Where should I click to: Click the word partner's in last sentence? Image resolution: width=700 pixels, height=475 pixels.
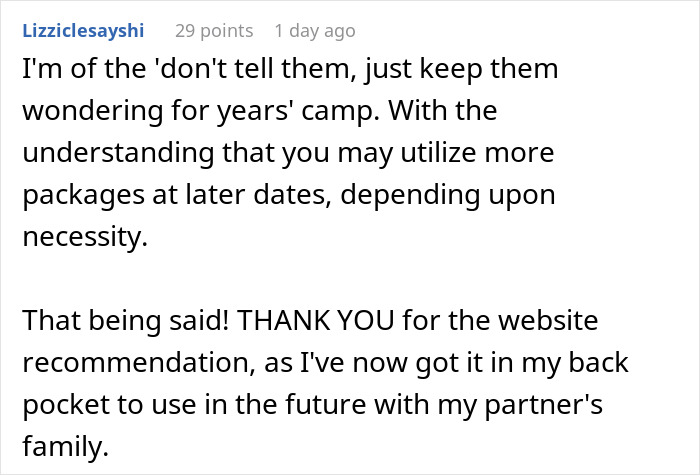click(543, 405)
